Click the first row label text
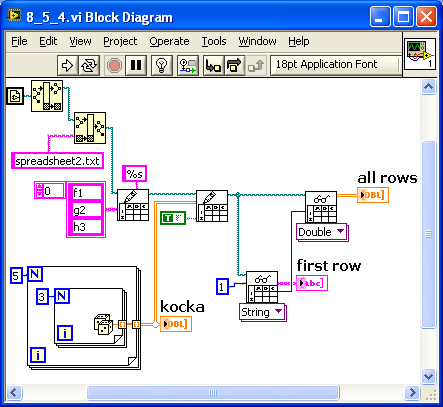The image size is (443, 407). point(329,266)
